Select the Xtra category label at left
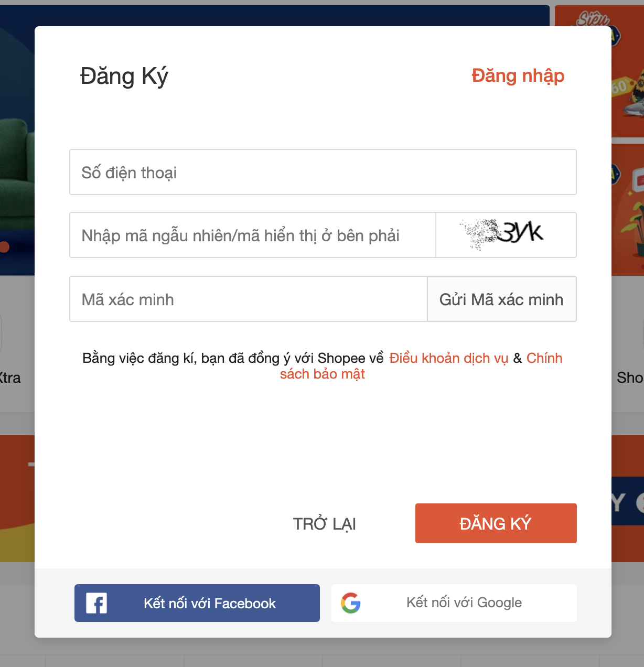This screenshot has height=667, width=644. pyautogui.click(x=10, y=378)
